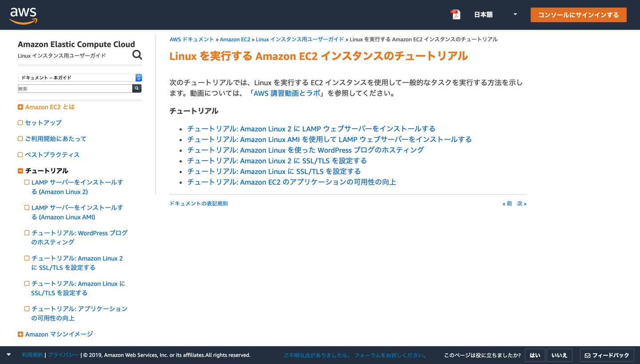Open sidebar item LAMP サーバー (Amazon Linux AMI)

coord(77,212)
